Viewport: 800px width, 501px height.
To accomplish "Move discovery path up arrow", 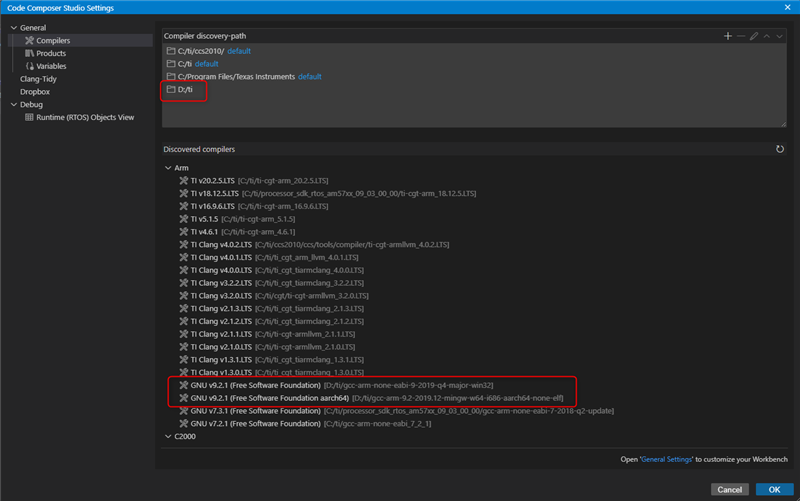I will point(767,36).
